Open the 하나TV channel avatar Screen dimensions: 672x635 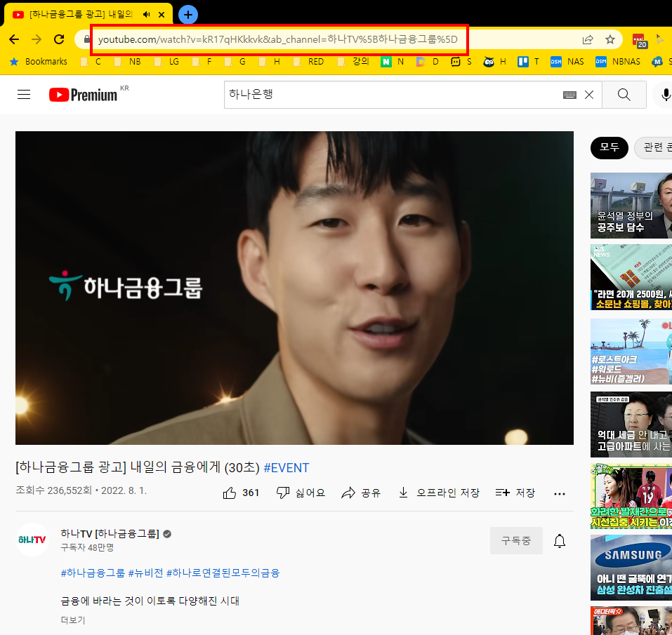click(x=32, y=540)
